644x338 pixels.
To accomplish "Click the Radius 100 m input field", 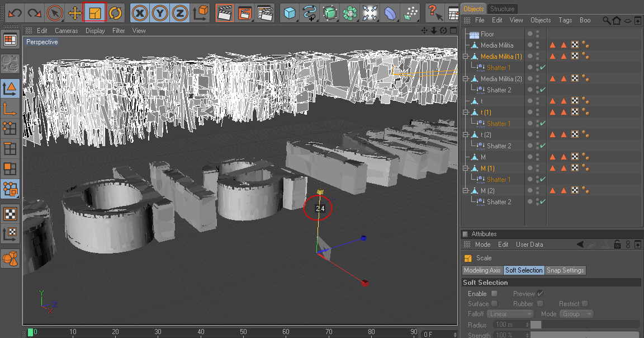I will tap(512, 325).
